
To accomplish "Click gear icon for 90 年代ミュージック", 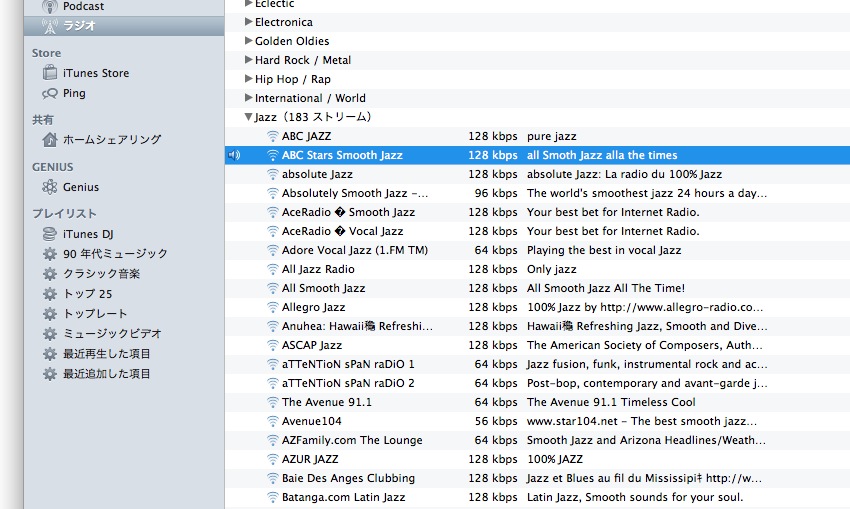I will [x=50, y=254].
